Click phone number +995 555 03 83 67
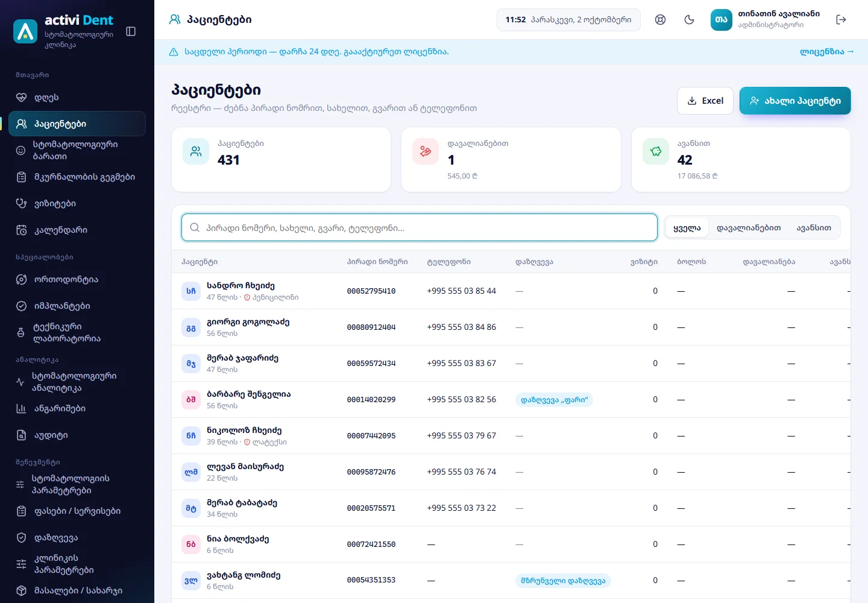This screenshot has height=603, width=868. pos(462,364)
